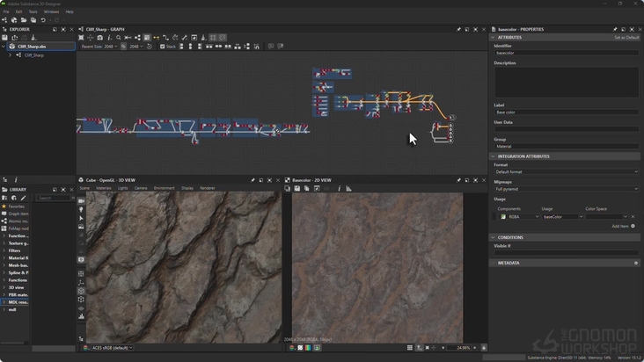
Task: Click the camera icon in 3D view sidebar
Action: 81,201
